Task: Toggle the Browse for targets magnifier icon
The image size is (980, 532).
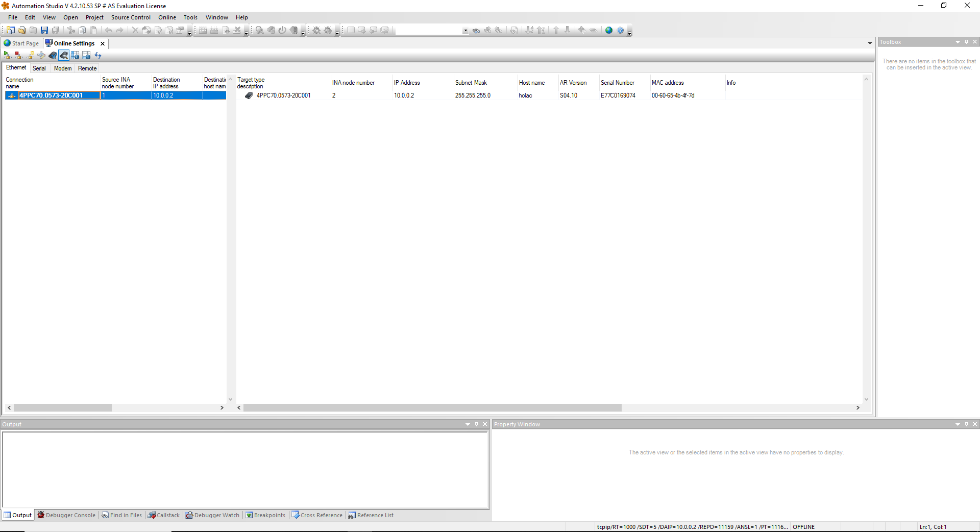Action: click(64, 55)
